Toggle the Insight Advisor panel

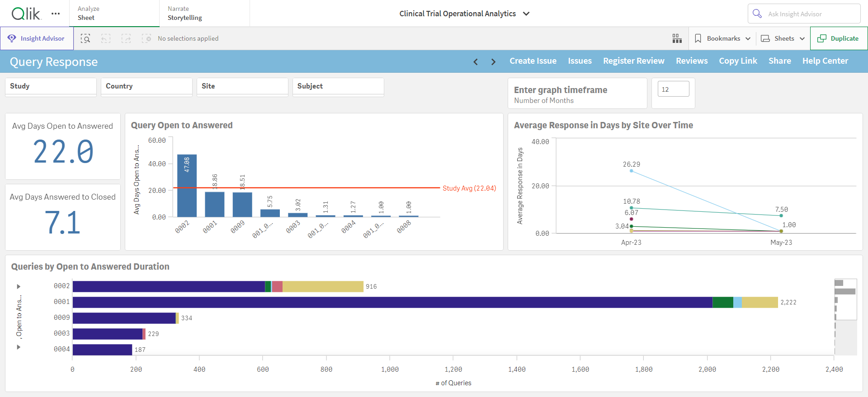click(37, 38)
